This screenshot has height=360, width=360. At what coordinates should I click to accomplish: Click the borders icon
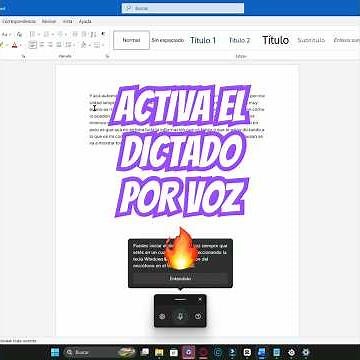96,45
